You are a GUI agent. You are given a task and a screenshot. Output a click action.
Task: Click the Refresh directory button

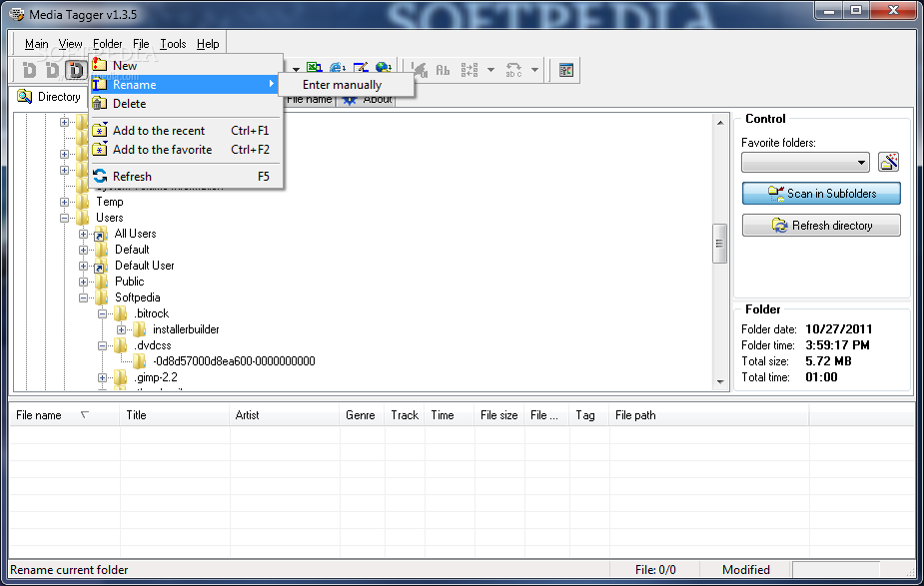(x=821, y=225)
